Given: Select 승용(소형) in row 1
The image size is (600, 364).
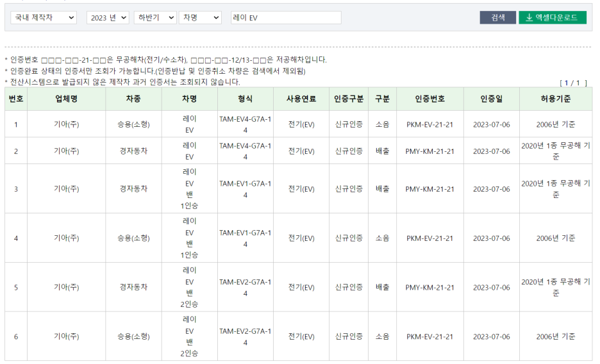Looking at the screenshot, I should (x=133, y=124).
